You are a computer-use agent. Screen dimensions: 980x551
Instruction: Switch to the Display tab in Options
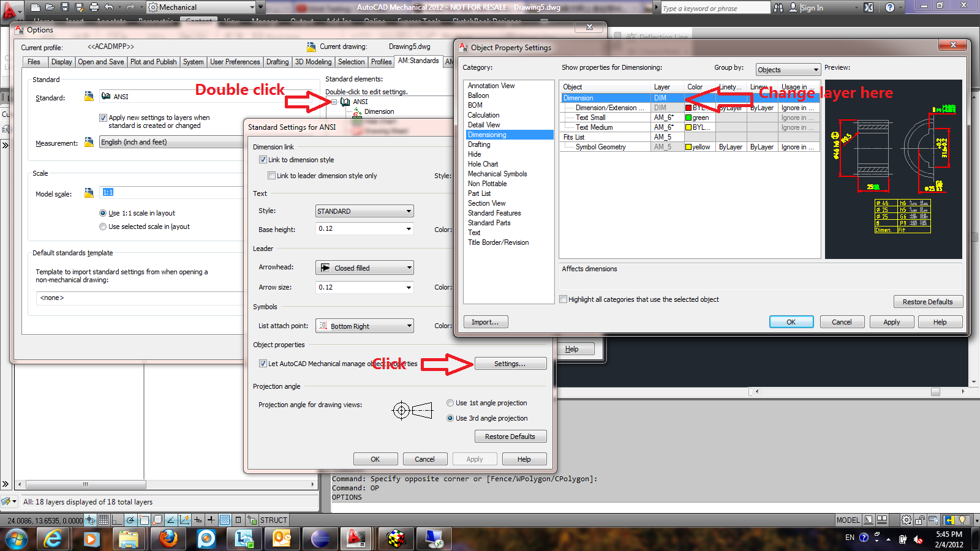click(x=61, y=62)
